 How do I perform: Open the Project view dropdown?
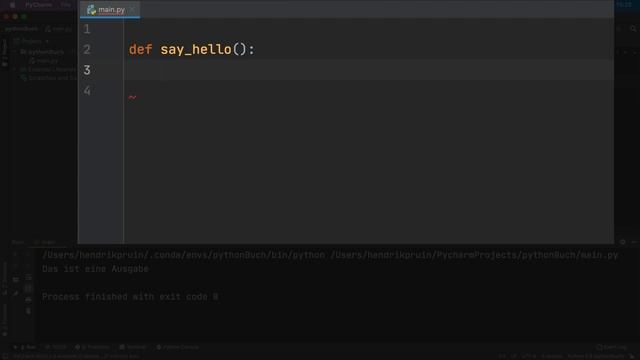pos(31,41)
